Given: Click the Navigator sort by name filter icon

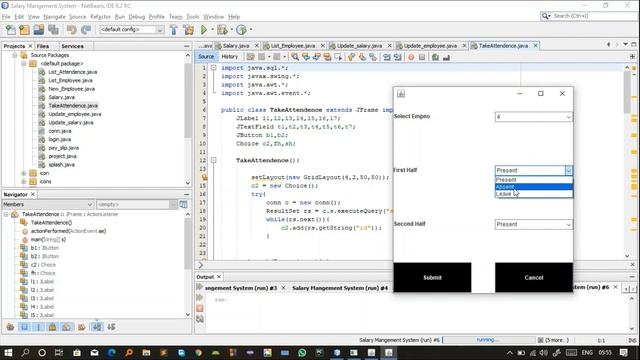Looking at the screenshot, I should coord(97,327).
